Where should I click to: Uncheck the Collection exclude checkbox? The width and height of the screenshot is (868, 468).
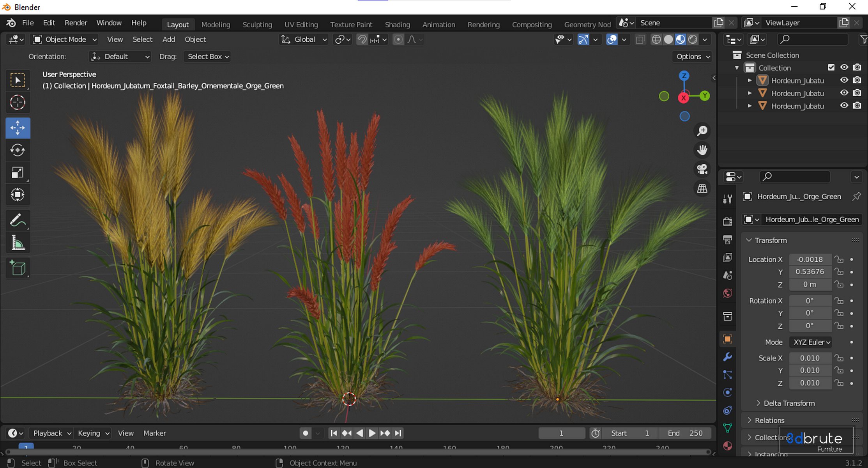click(x=831, y=67)
